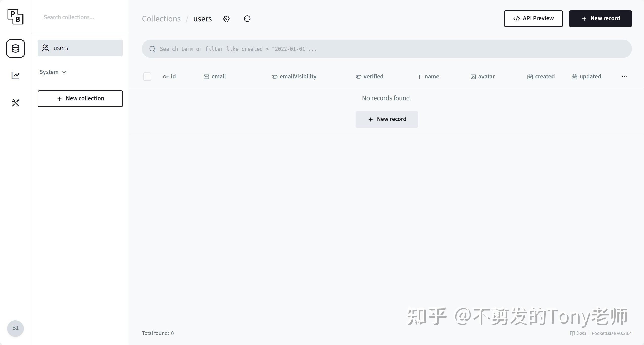Click the New collection button

coord(80,98)
